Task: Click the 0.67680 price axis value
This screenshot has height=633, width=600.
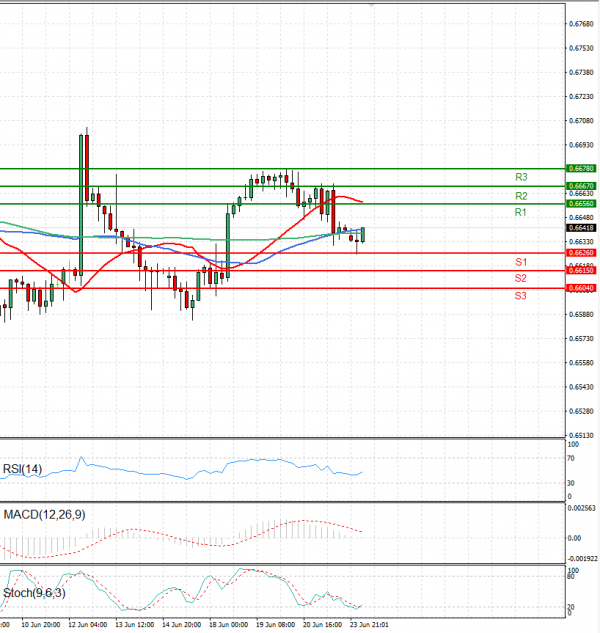Action: [581, 24]
